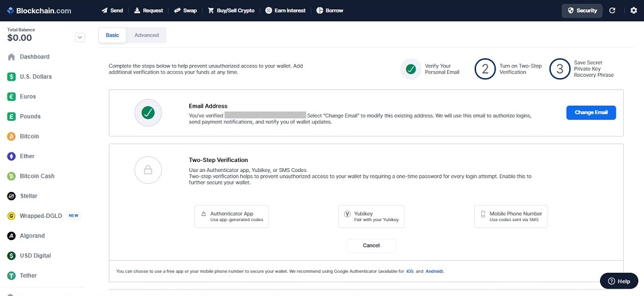Click the Yubikey option icon

tap(347, 213)
